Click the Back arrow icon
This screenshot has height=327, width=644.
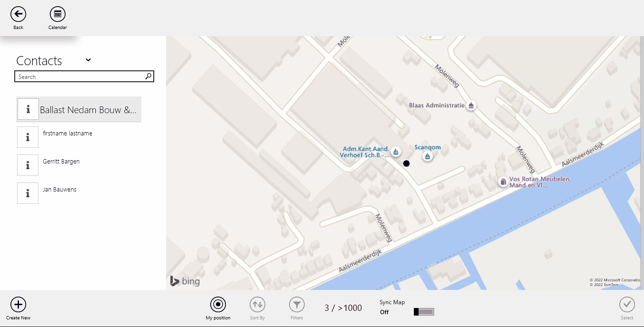pos(18,14)
